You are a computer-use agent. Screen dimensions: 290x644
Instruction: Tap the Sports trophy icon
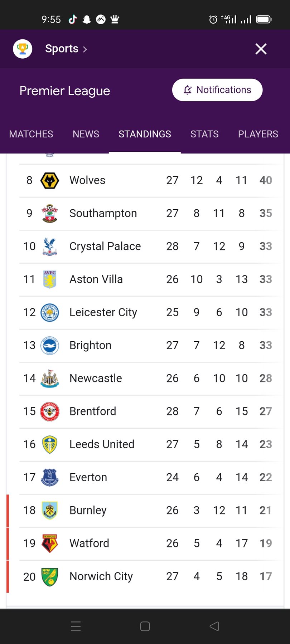coord(23,49)
